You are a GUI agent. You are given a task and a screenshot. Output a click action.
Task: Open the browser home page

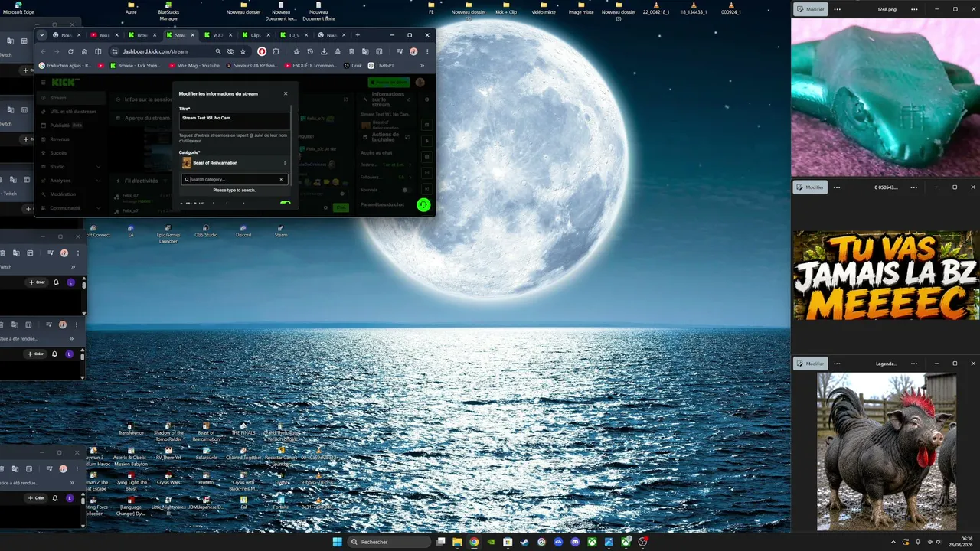coord(84,51)
